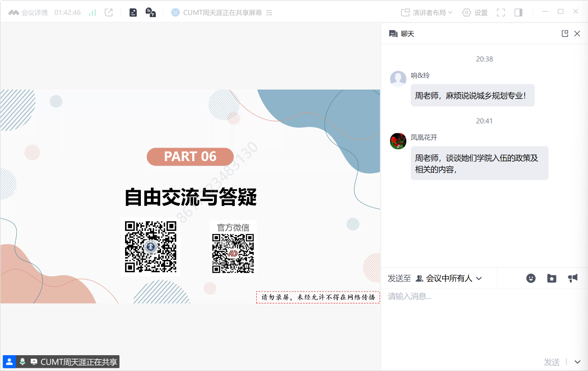The image size is (588, 371).
Task: Open the network signal status indicator
Action: tap(92, 13)
